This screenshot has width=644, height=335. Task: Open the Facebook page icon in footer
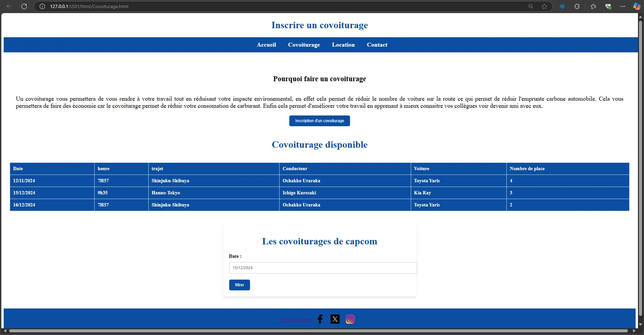click(320, 319)
